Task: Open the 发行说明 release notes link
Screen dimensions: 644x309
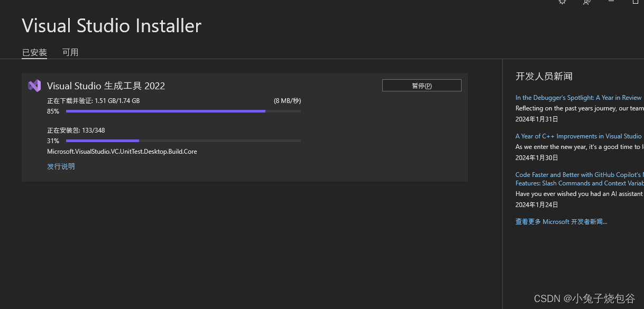Action: 61,166
